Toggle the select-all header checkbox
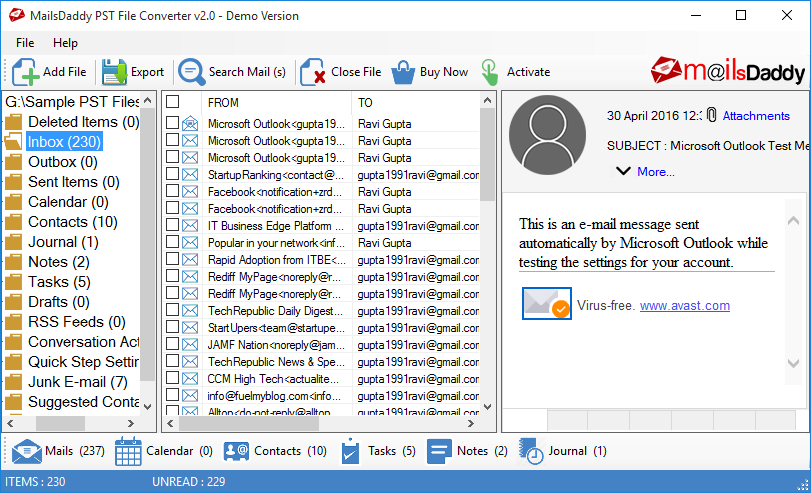The width and height of the screenshot is (811, 493). click(x=172, y=102)
